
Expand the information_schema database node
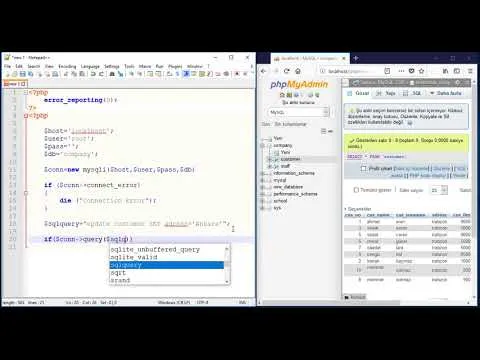click(262, 173)
